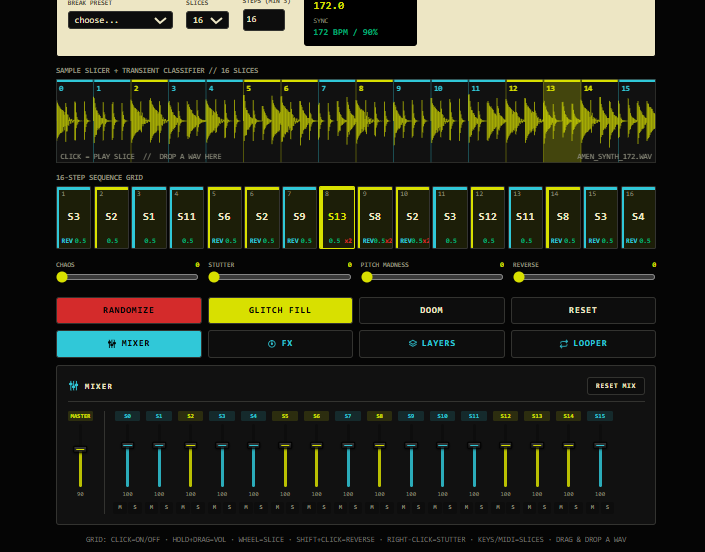Click the '172 BPM / 90%' sync readout

pyautogui.click(x=346, y=32)
